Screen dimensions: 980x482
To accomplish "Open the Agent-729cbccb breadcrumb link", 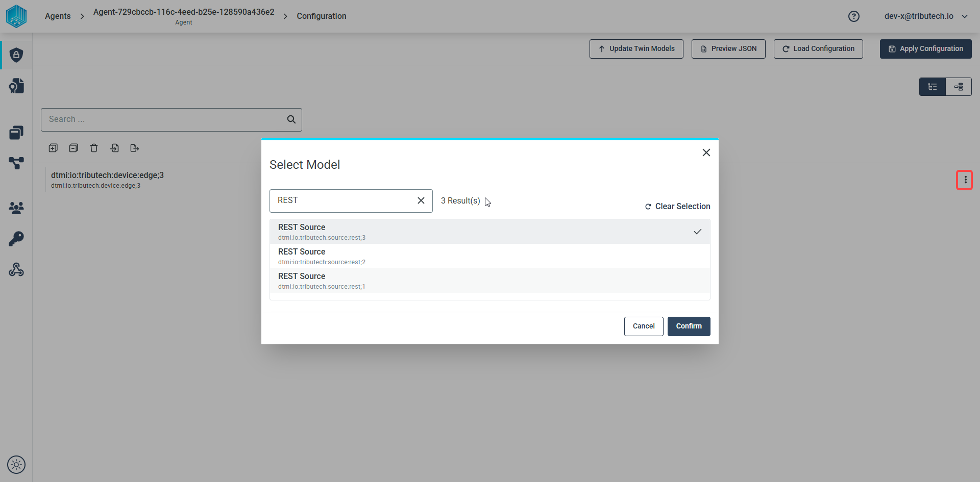I will pyautogui.click(x=184, y=16).
